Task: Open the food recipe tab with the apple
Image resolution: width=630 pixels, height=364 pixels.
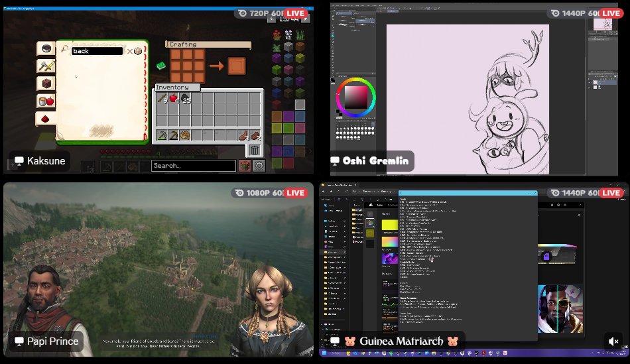Action: pos(46,101)
